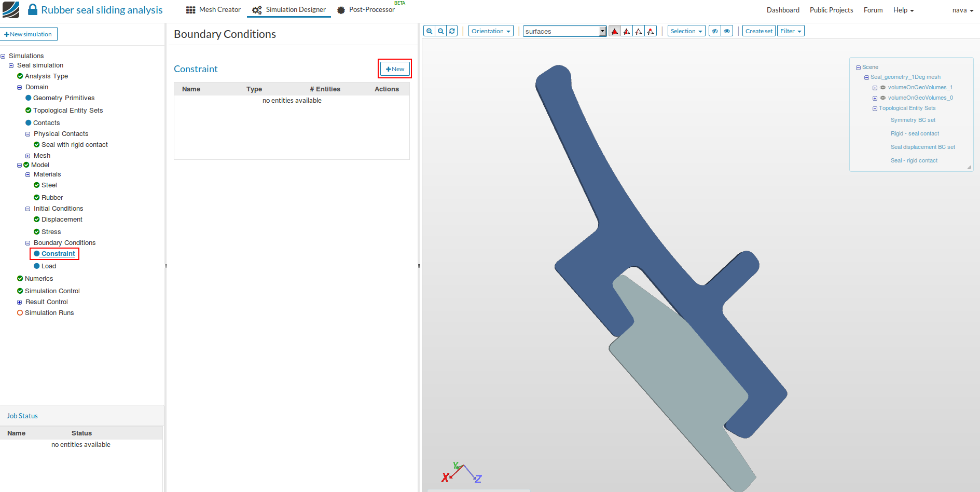Click the Rubber material green check icon
This screenshot has width=980, height=492.
[x=37, y=198]
